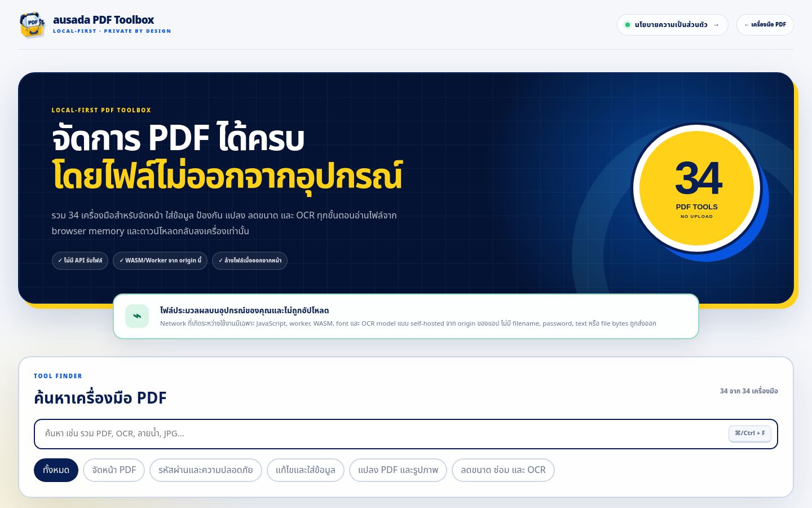Select the รหัสผ่านและความปลอดภัย filter tab
Image resolution: width=812 pixels, height=508 pixels.
pos(206,470)
